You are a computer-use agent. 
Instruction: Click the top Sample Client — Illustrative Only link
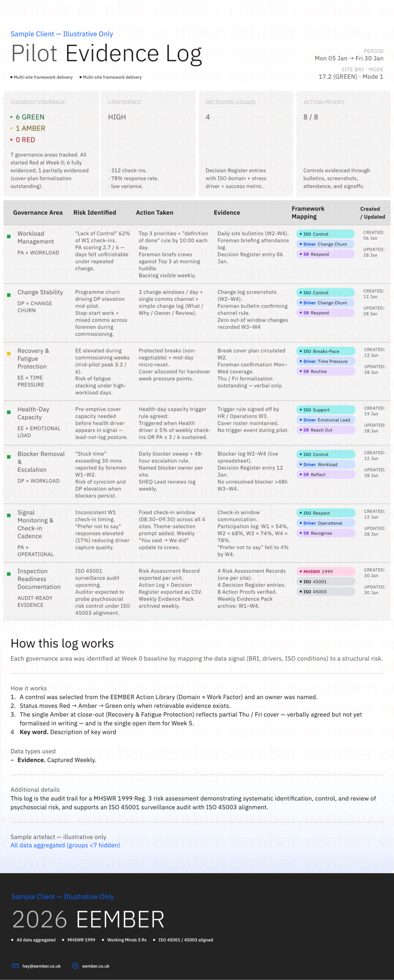point(62,34)
